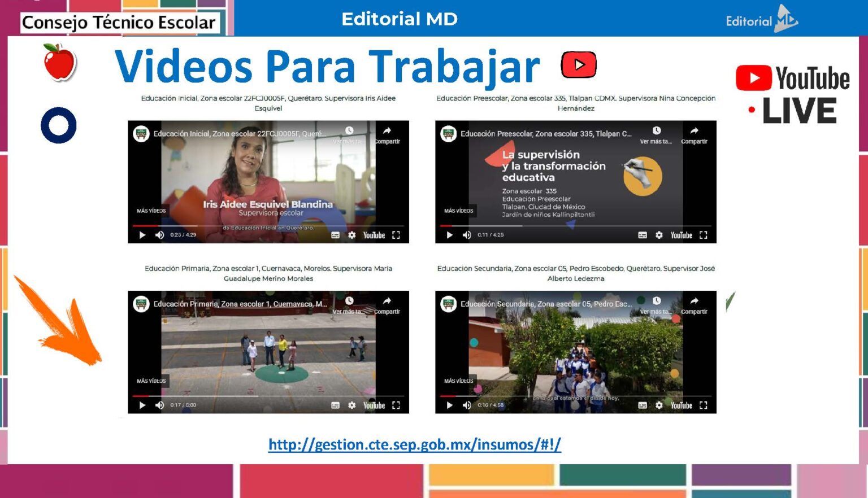868x498 pixels.
Task: Play the Educación Secundaria video
Action: [450, 405]
